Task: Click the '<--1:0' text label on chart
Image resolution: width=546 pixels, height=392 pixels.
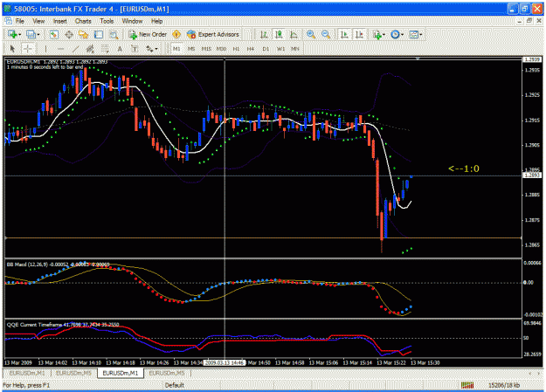Action: pos(464,168)
